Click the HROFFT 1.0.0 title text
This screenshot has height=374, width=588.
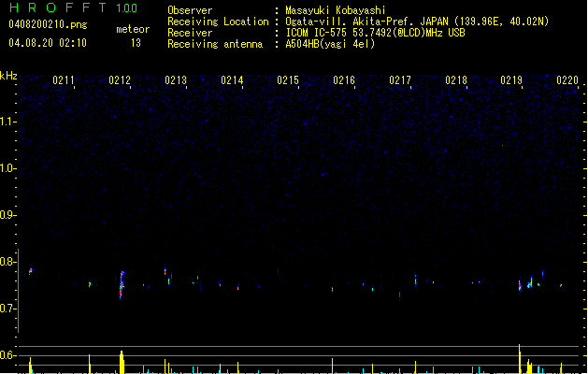point(73,7)
